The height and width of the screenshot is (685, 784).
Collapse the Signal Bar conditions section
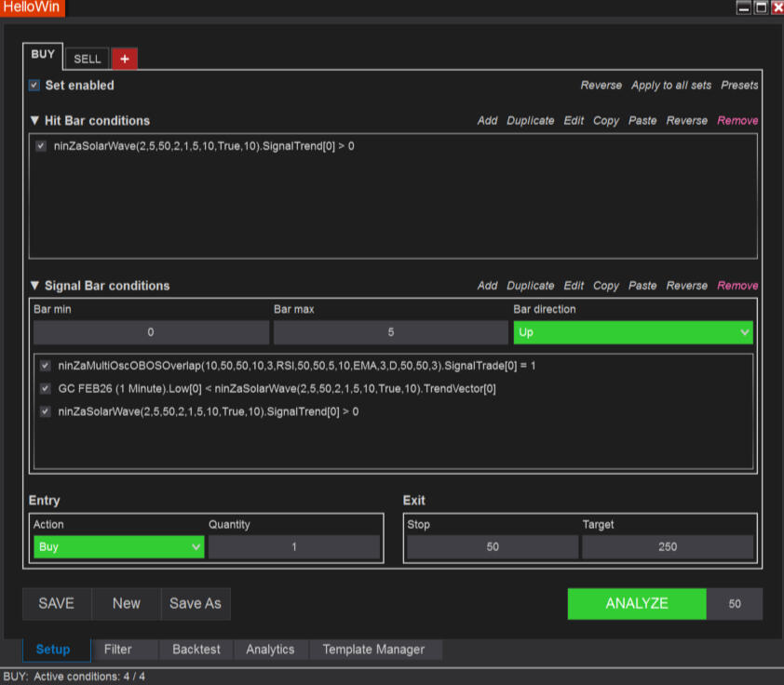35,286
